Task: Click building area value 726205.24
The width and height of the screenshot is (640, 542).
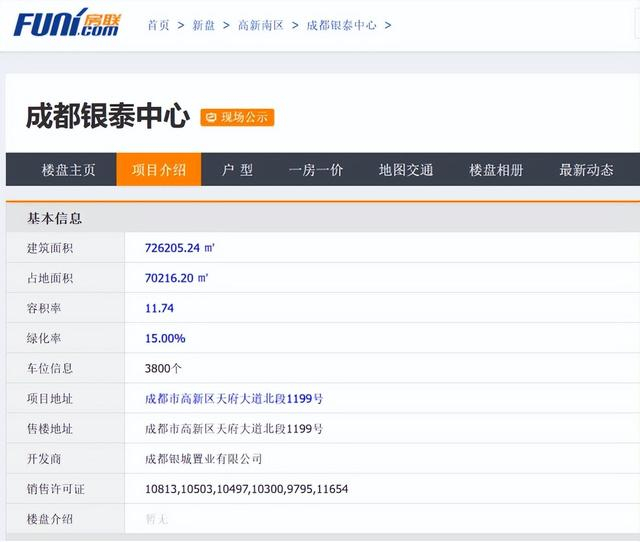Action: 180,248
